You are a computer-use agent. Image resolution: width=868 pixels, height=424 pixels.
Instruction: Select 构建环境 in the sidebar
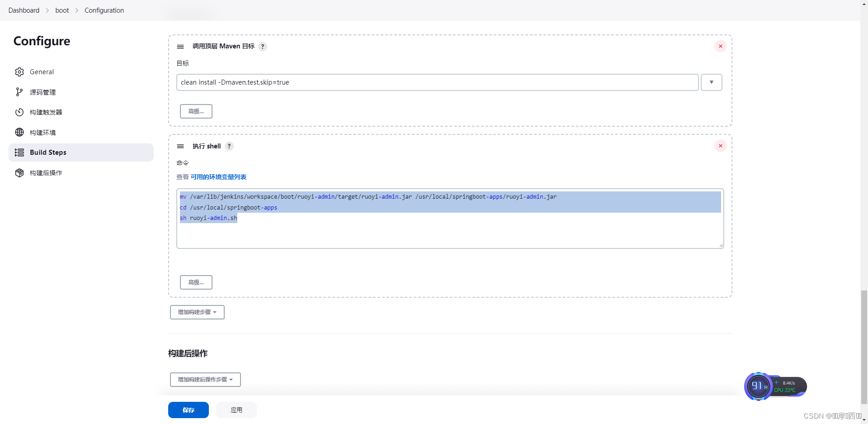81,132
